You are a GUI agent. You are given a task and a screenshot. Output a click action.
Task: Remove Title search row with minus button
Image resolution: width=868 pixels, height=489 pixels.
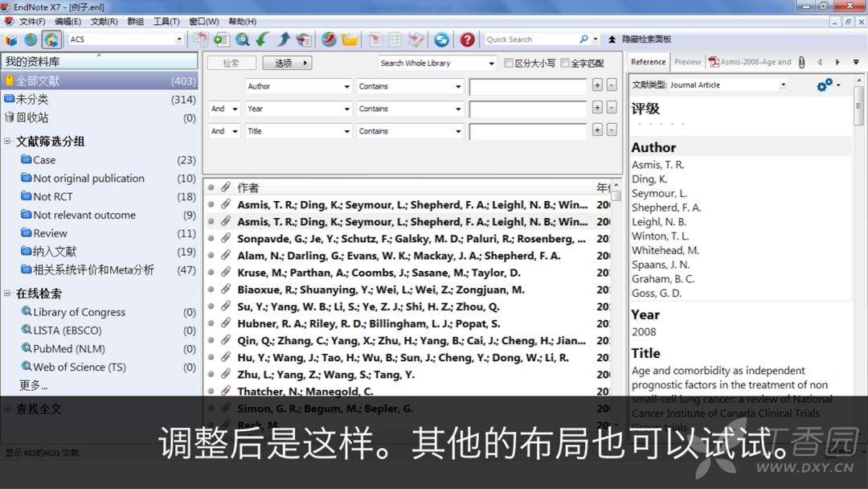click(612, 129)
